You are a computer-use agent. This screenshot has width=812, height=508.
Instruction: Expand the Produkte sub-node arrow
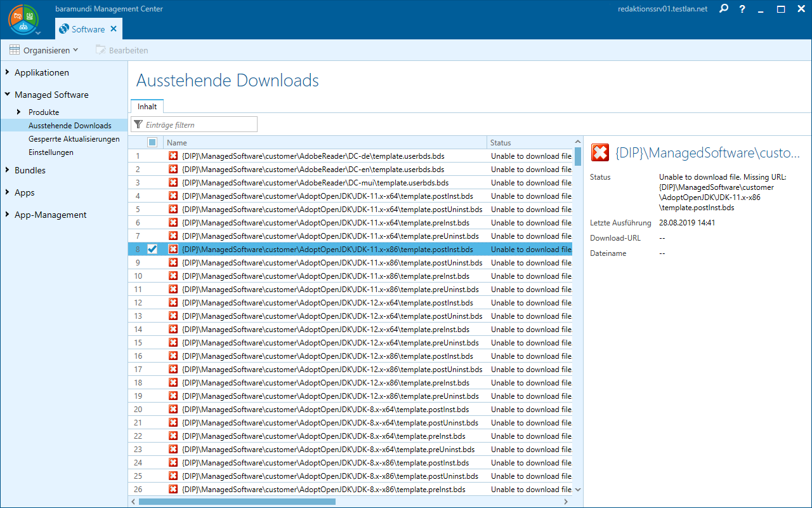point(20,112)
